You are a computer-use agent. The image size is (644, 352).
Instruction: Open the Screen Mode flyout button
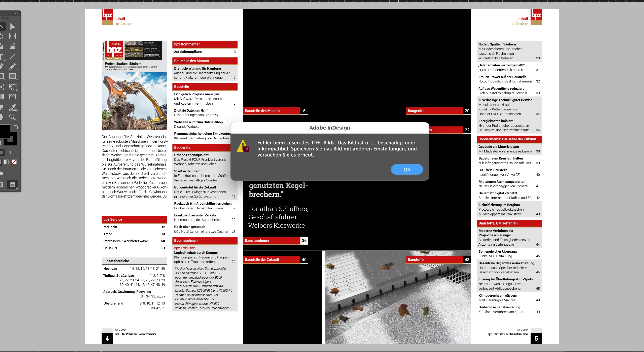click(x=12, y=185)
